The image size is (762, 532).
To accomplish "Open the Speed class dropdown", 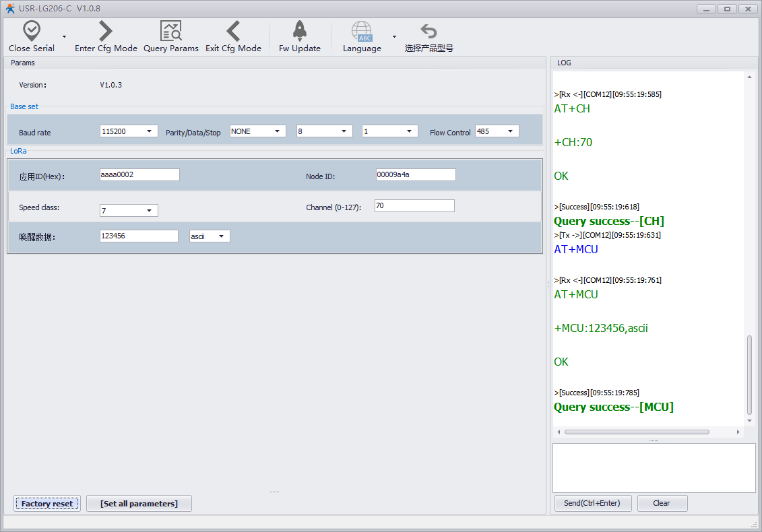I will click(x=129, y=211).
